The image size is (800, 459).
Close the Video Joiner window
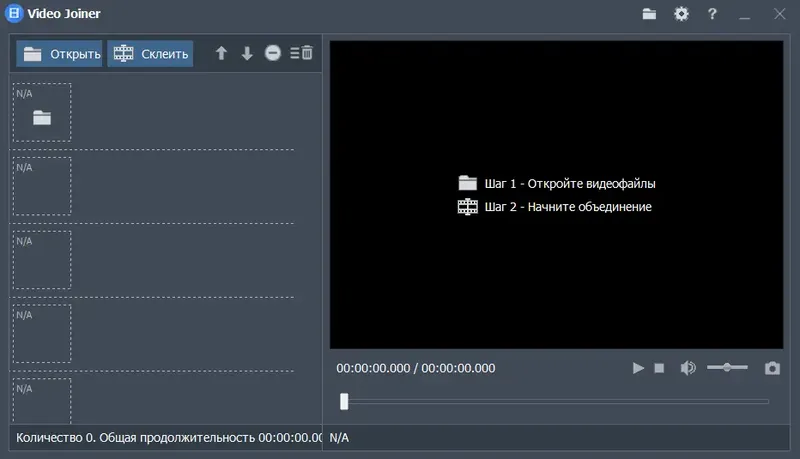(x=780, y=14)
